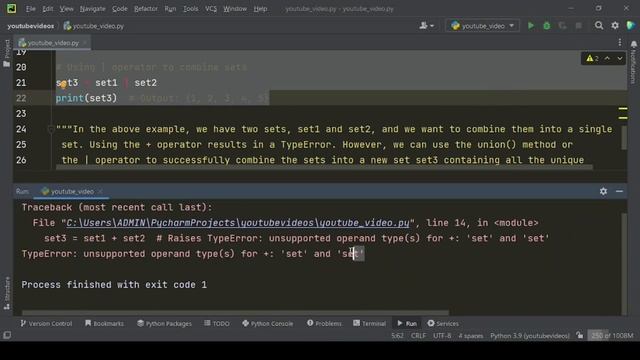
Task: Close the youtube_video run tab
Action: 100,191
